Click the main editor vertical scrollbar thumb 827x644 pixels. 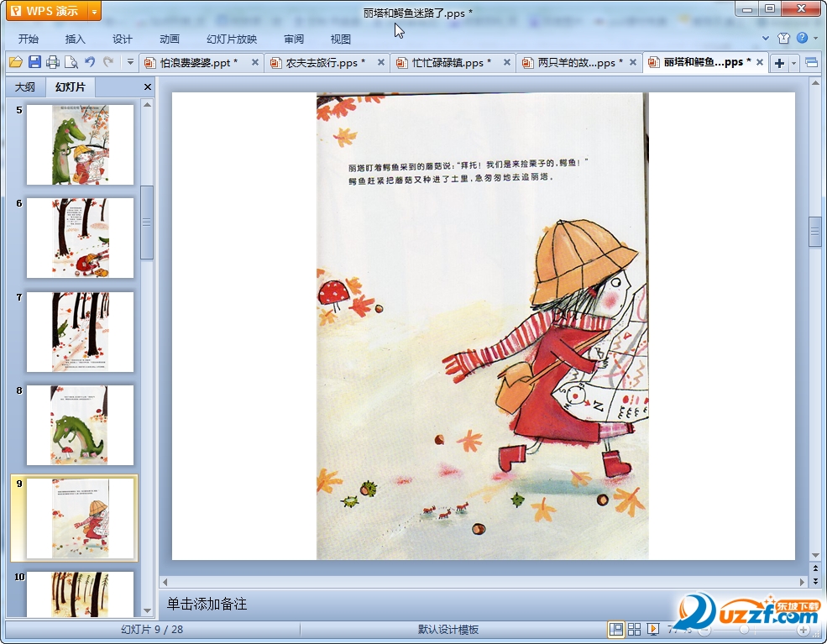pos(815,232)
